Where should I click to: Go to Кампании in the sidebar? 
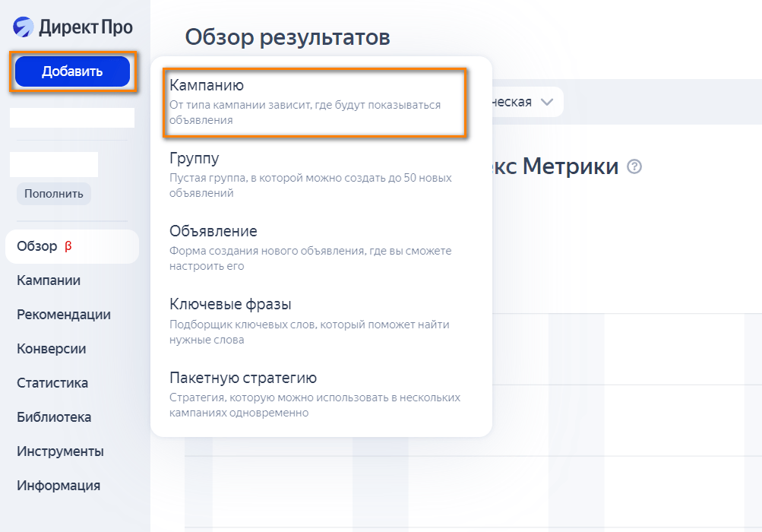pos(49,280)
